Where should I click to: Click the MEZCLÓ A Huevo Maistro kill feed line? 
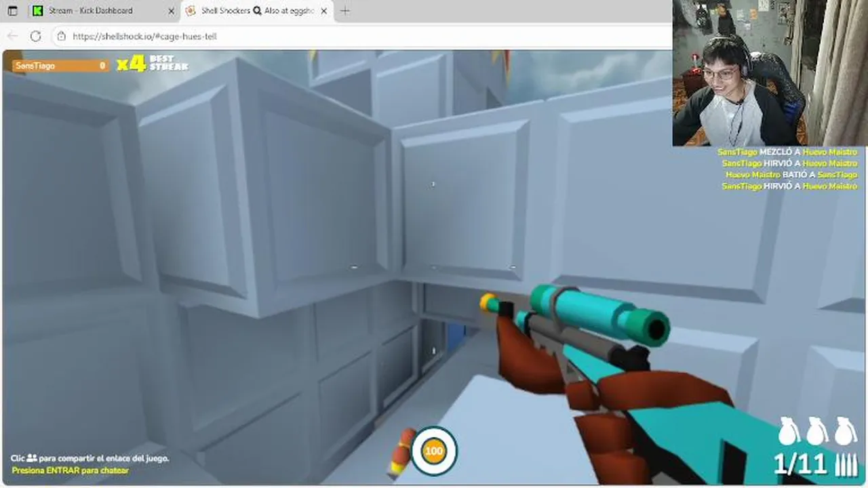[787, 152]
